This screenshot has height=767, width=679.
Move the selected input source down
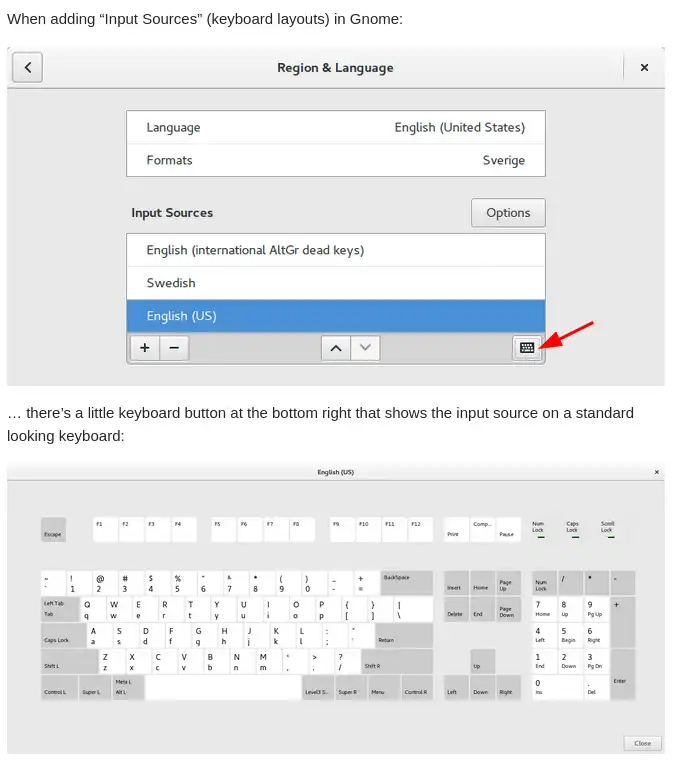[x=365, y=348]
